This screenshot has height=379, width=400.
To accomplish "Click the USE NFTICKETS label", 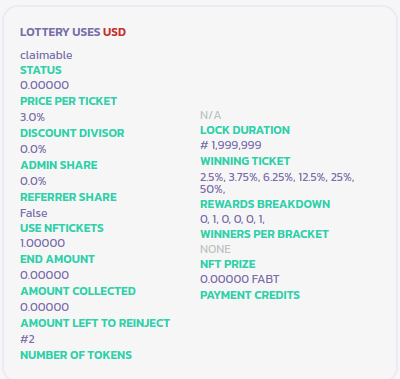I will click(62, 228).
